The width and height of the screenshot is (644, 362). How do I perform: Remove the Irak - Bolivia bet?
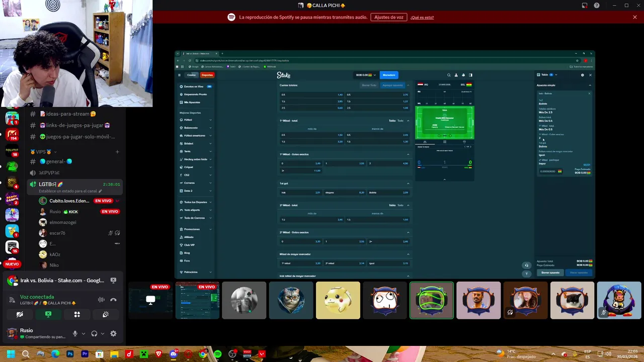590,94
